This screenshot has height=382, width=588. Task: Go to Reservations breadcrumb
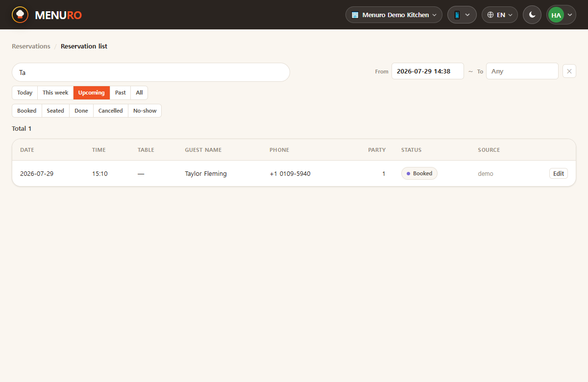pyautogui.click(x=31, y=46)
